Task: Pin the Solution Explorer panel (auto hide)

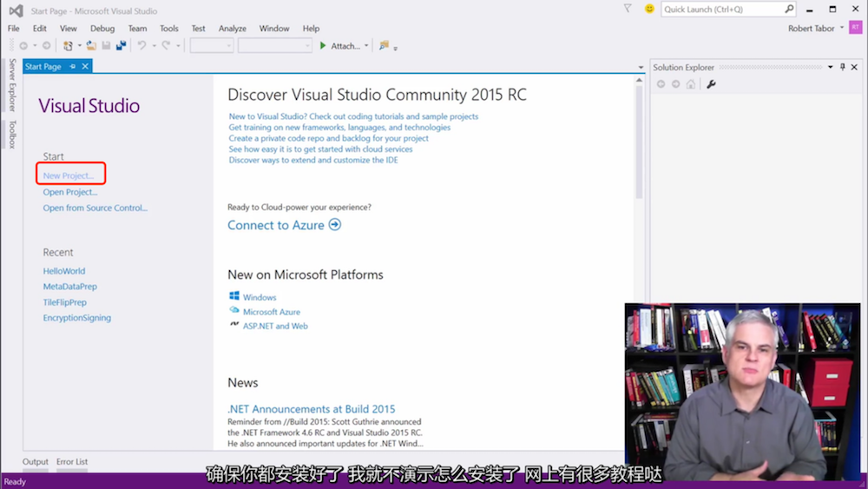Action: [x=843, y=67]
